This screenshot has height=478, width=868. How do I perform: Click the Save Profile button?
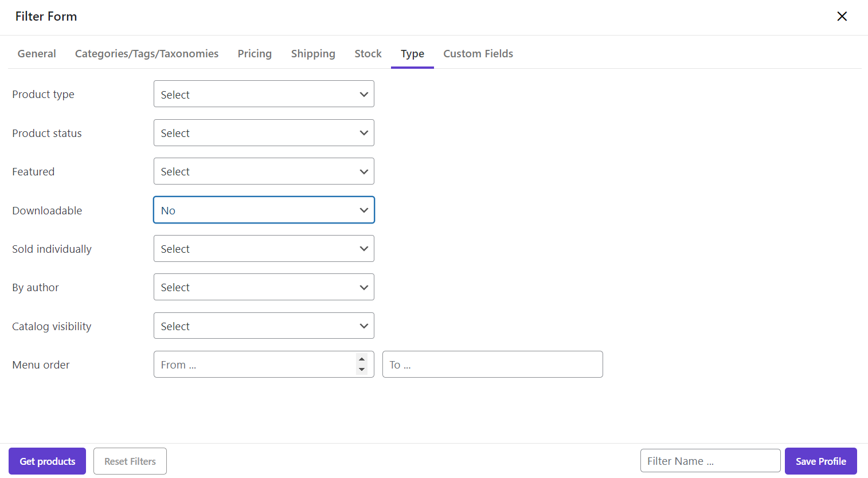820,461
